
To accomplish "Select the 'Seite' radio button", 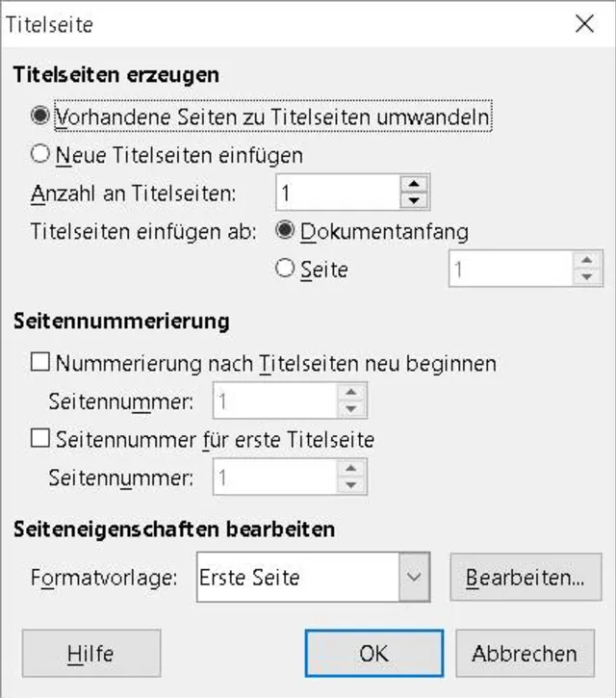I will [285, 270].
